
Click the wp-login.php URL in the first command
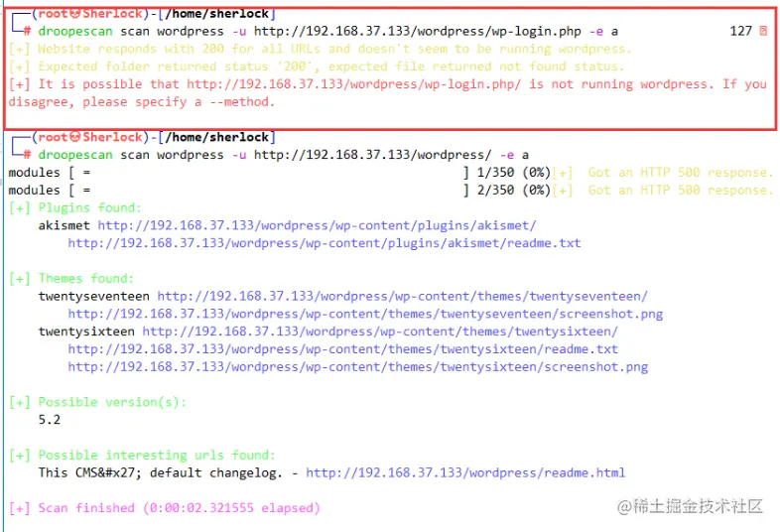[x=418, y=32]
